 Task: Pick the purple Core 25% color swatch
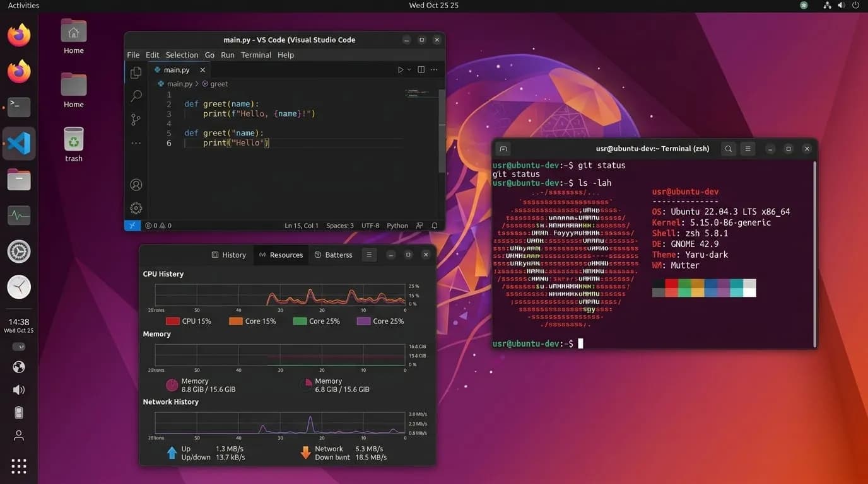(363, 321)
